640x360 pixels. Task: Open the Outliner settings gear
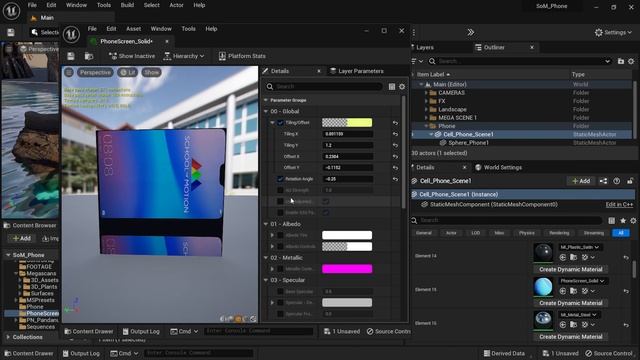631,61
